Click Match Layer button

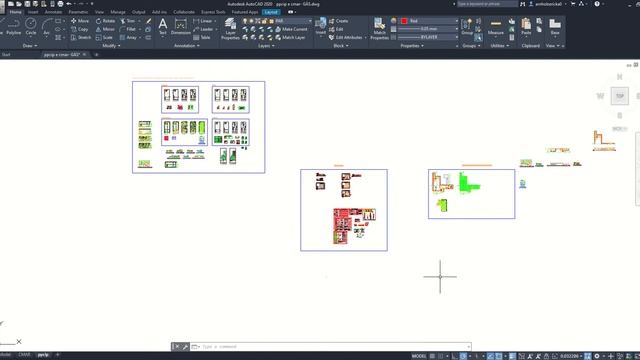click(290, 38)
